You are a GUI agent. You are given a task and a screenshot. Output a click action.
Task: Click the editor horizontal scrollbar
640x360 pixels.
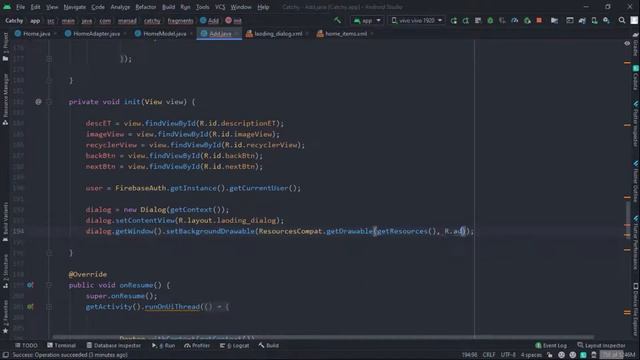point(322,337)
